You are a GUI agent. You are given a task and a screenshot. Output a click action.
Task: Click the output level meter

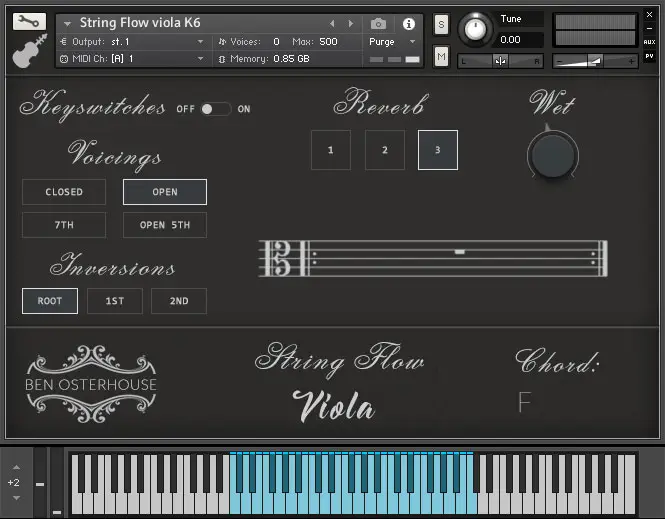point(595,30)
